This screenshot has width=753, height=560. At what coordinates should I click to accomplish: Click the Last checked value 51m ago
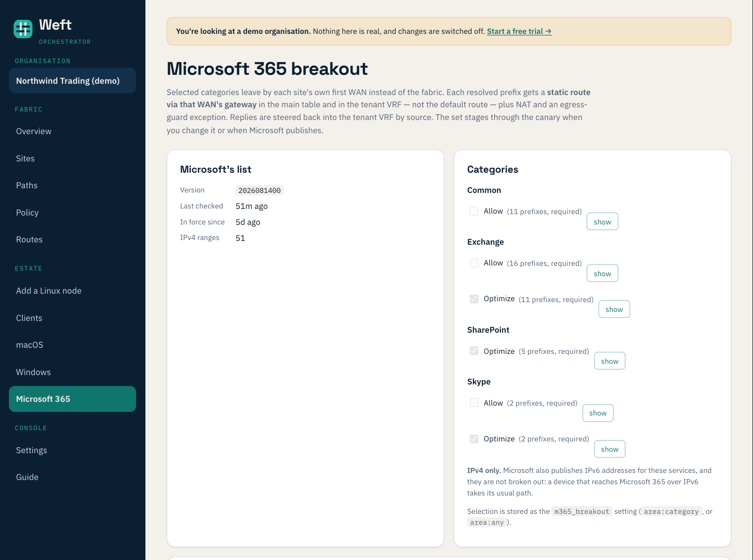click(252, 206)
